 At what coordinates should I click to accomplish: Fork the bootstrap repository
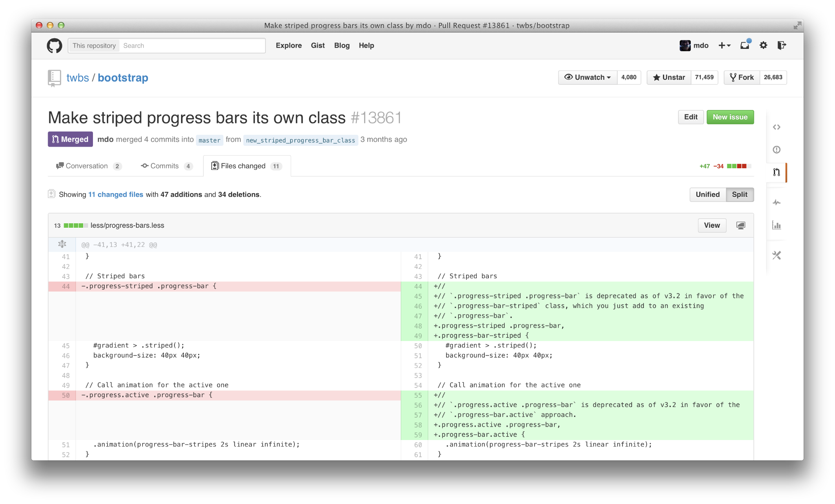pos(742,77)
